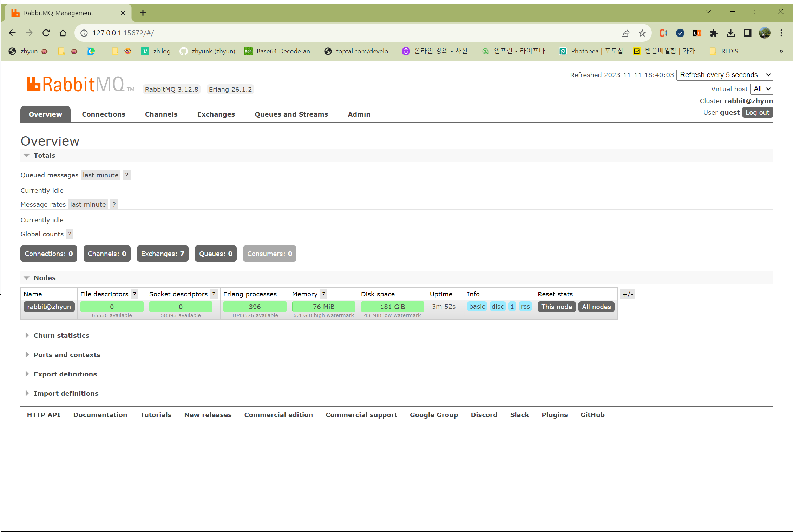Open the REDIS bookmark folder

coord(724,51)
